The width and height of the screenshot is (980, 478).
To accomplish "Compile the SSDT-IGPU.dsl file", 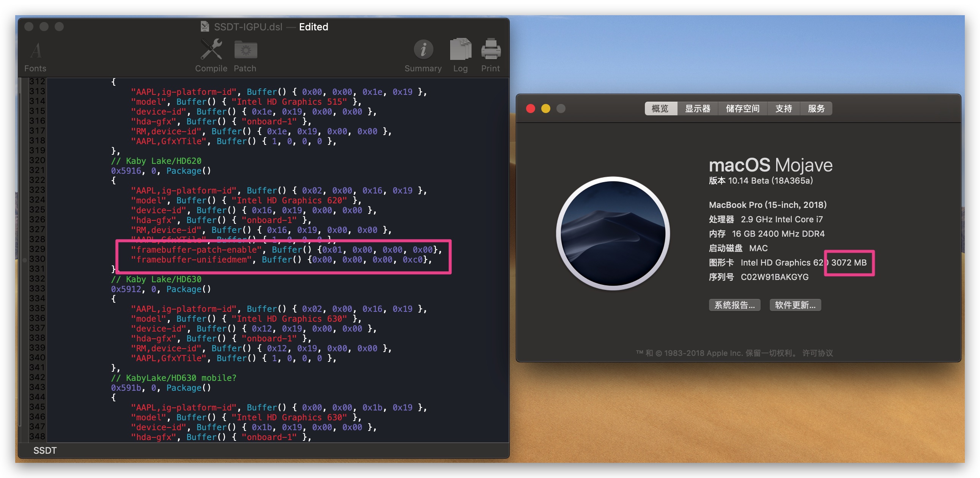I will [211, 56].
